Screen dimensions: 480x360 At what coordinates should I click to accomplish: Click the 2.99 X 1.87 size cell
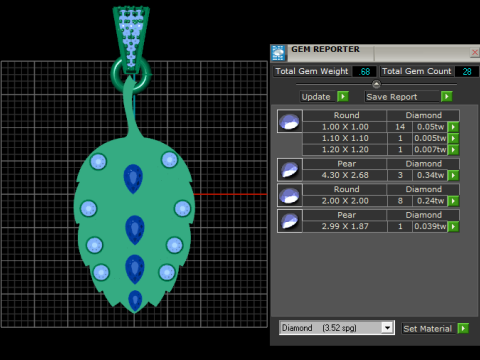coord(345,227)
